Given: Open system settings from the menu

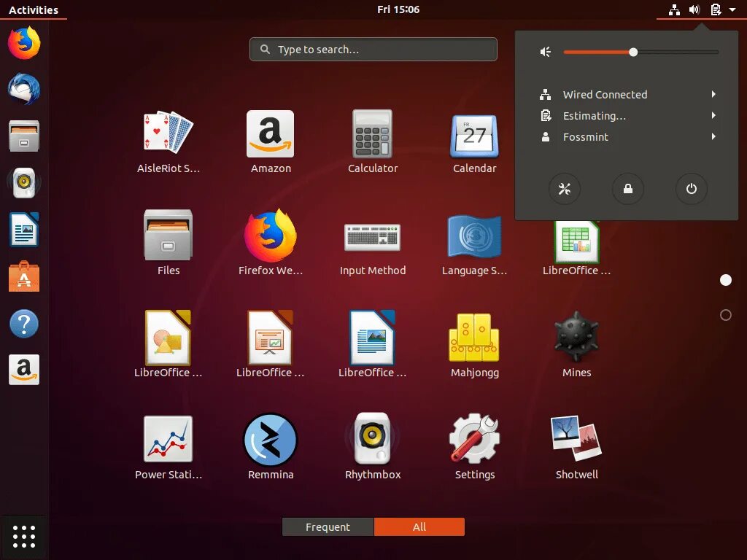Looking at the screenshot, I should pos(565,189).
